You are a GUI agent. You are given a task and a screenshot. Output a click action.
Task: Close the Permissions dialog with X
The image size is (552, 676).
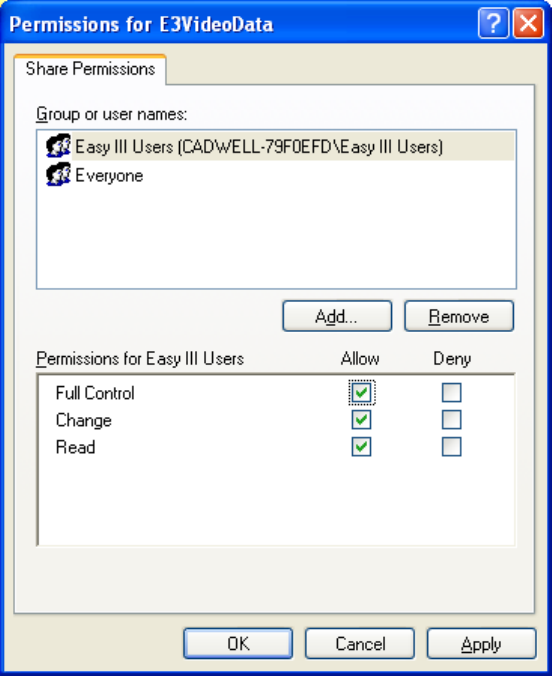click(x=528, y=23)
